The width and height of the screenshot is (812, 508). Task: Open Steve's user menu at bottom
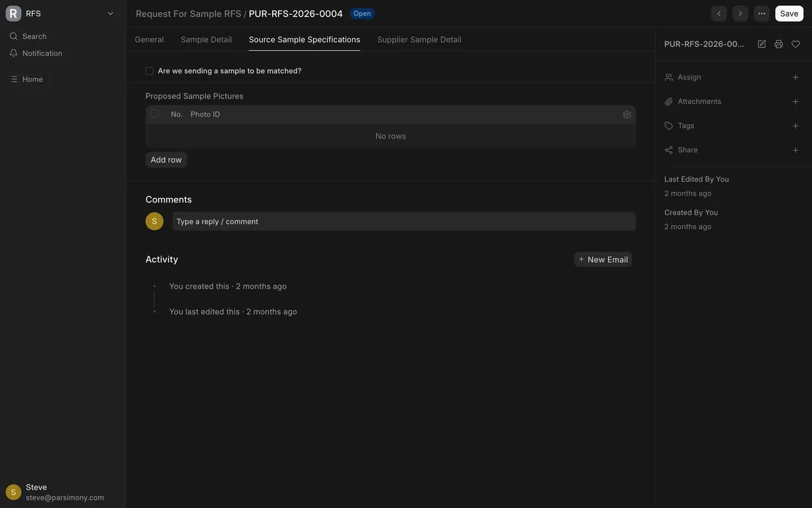62,492
